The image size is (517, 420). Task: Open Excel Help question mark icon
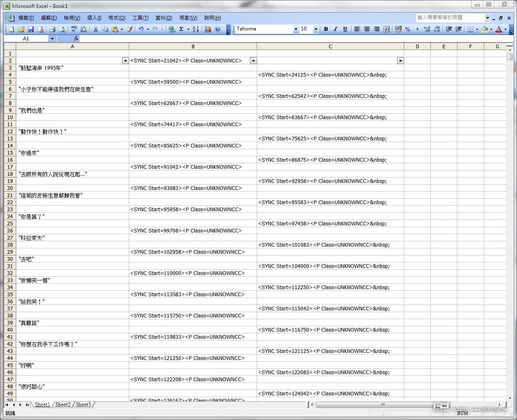217,29
